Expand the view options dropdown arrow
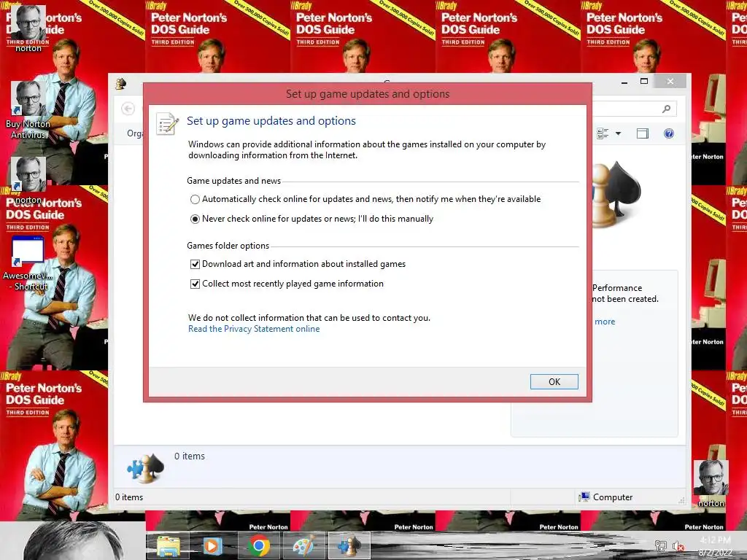 (619, 134)
